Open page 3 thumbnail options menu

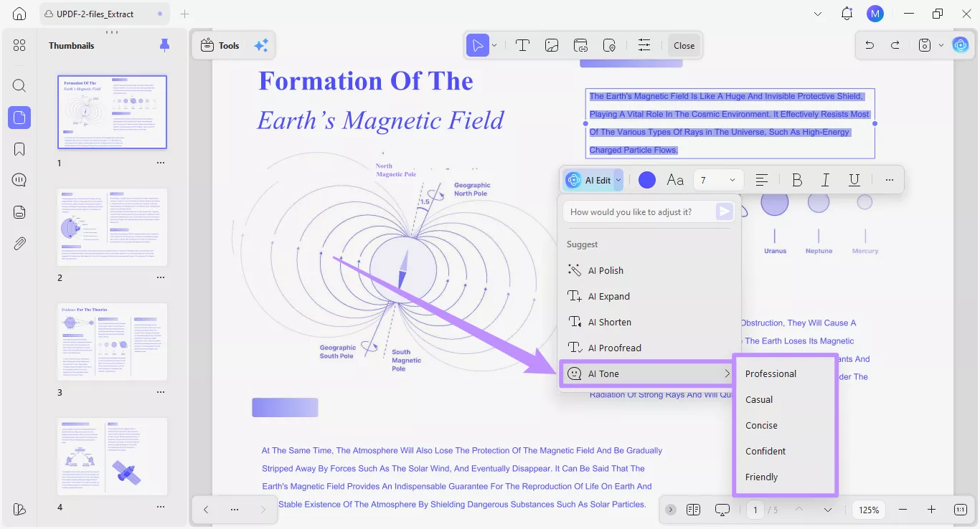click(161, 392)
